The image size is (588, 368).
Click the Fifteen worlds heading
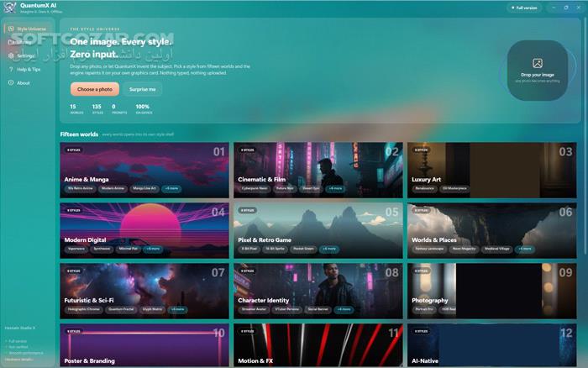[79, 134]
